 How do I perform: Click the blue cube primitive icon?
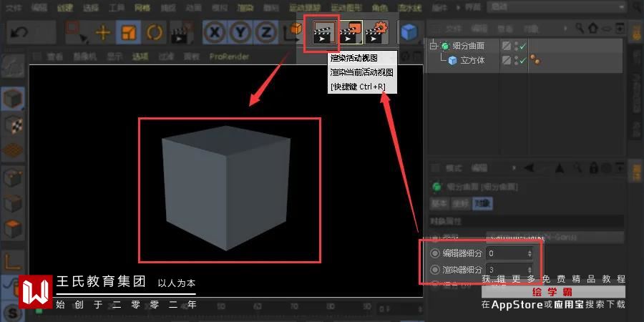point(409,32)
